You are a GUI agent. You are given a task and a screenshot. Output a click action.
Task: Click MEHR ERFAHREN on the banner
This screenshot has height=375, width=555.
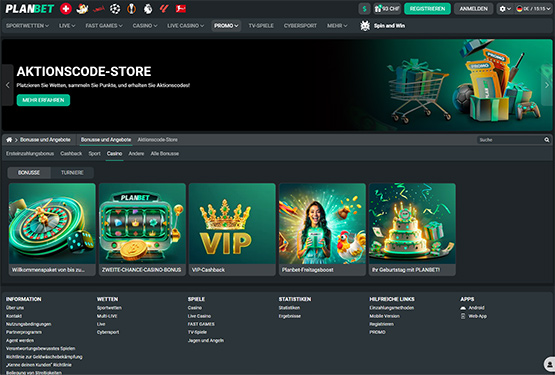coord(43,100)
